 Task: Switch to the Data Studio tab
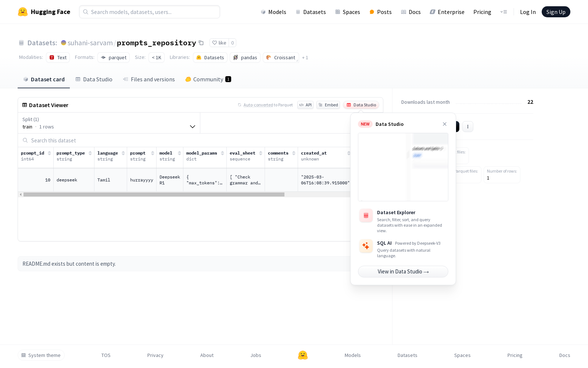click(94, 79)
